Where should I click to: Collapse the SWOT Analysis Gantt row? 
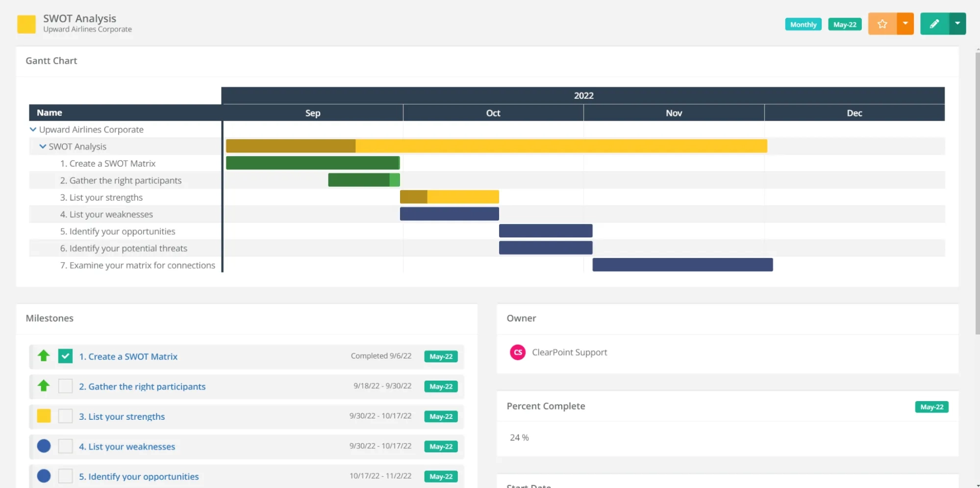tap(43, 147)
